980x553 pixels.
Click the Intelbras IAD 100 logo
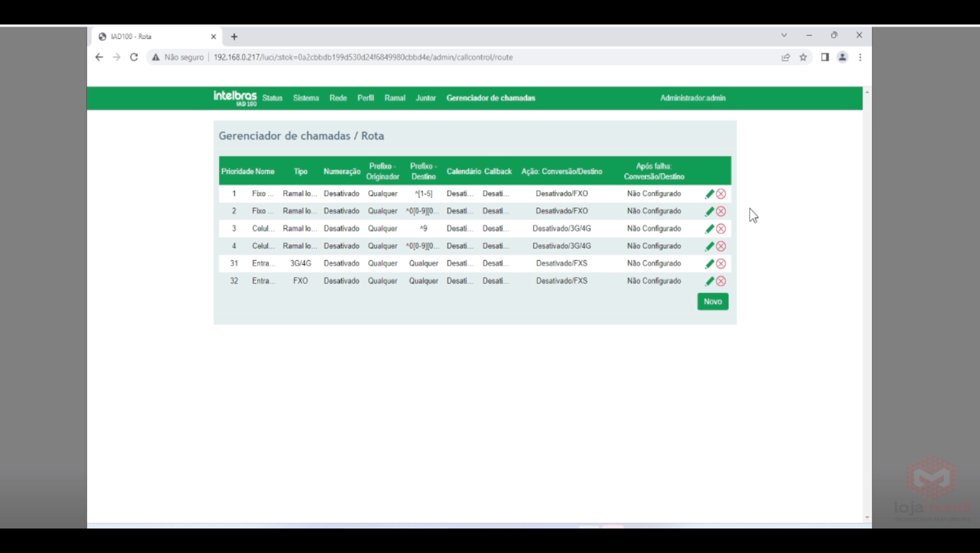pos(235,99)
